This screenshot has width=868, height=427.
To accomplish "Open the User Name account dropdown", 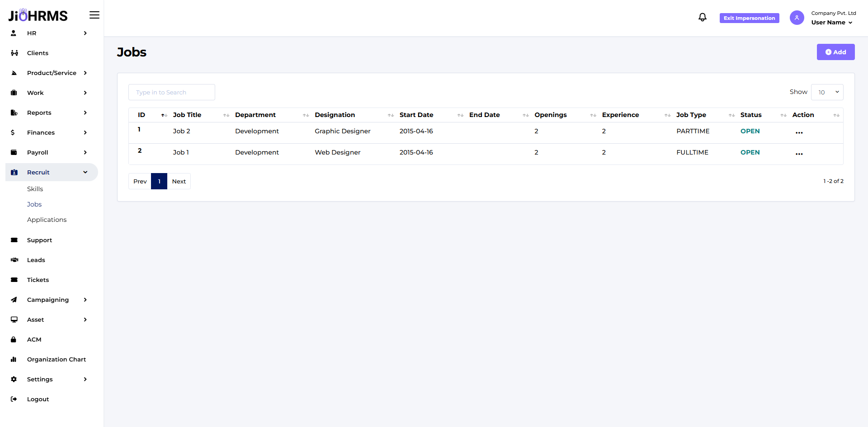I will click(832, 23).
